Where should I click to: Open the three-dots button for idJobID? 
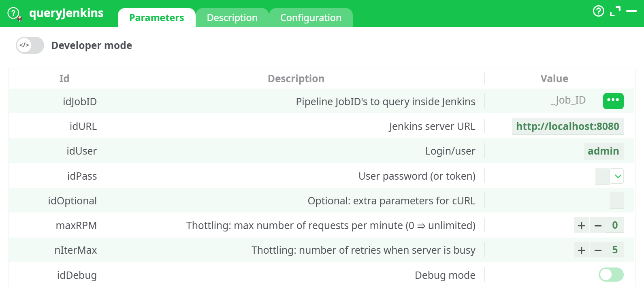pyautogui.click(x=613, y=101)
